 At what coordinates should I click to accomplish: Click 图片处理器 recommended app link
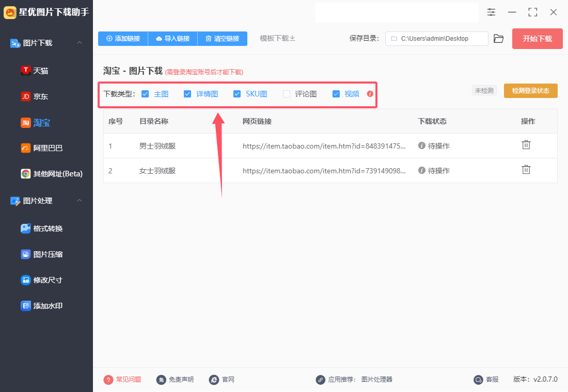tap(377, 379)
